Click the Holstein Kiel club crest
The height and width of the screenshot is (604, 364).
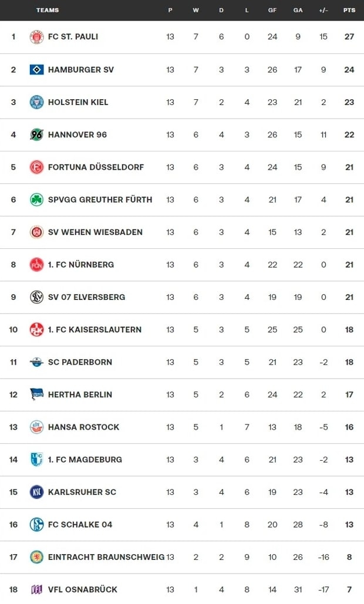coord(36,102)
